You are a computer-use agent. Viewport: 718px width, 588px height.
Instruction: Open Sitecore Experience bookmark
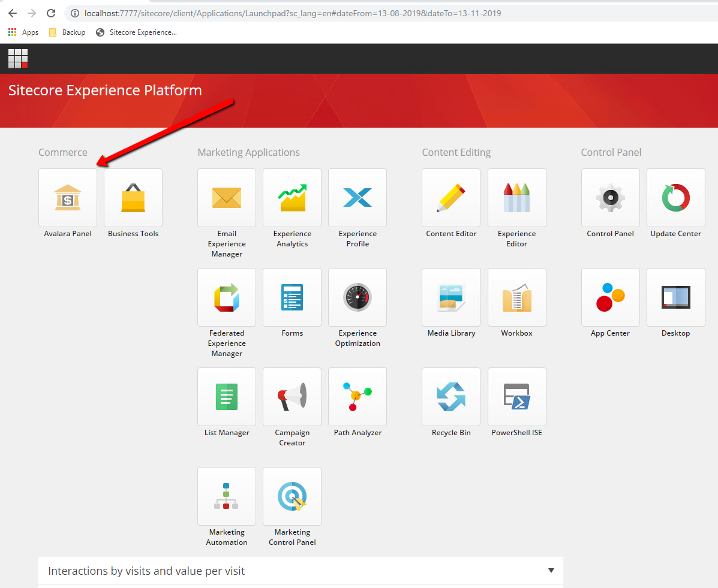[x=136, y=32]
